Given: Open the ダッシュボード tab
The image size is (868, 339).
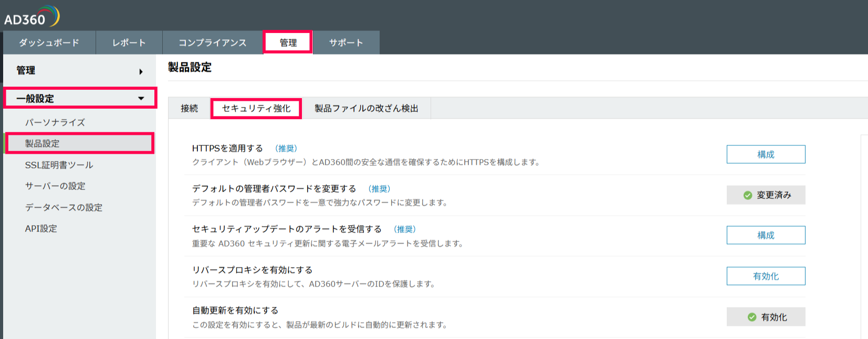Looking at the screenshot, I should click(x=49, y=43).
